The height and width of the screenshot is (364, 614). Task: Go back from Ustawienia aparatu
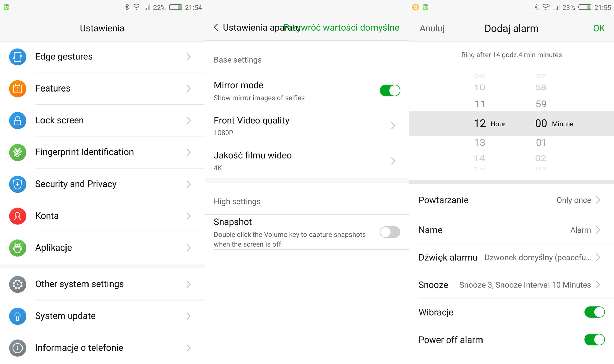[x=216, y=27]
